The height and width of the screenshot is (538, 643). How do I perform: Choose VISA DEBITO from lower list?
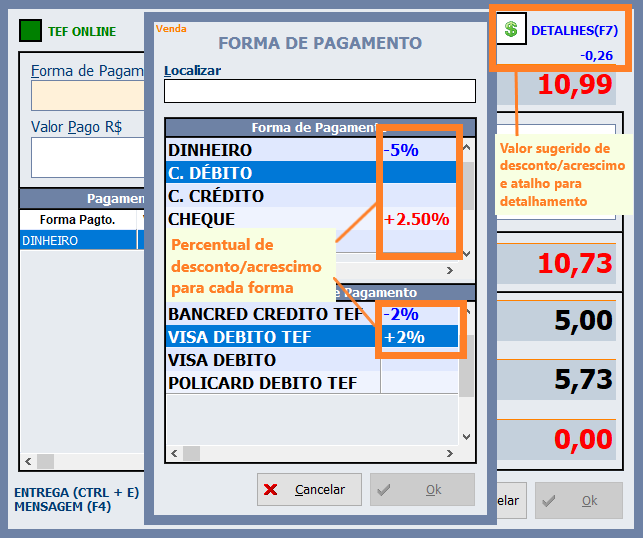pyautogui.click(x=271, y=360)
